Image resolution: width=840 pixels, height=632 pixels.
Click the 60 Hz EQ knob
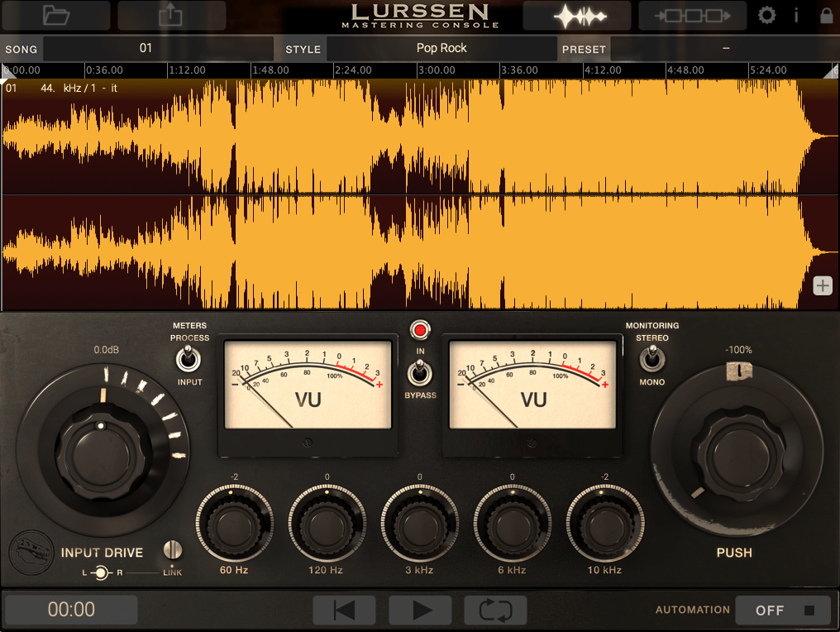[x=234, y=524]
